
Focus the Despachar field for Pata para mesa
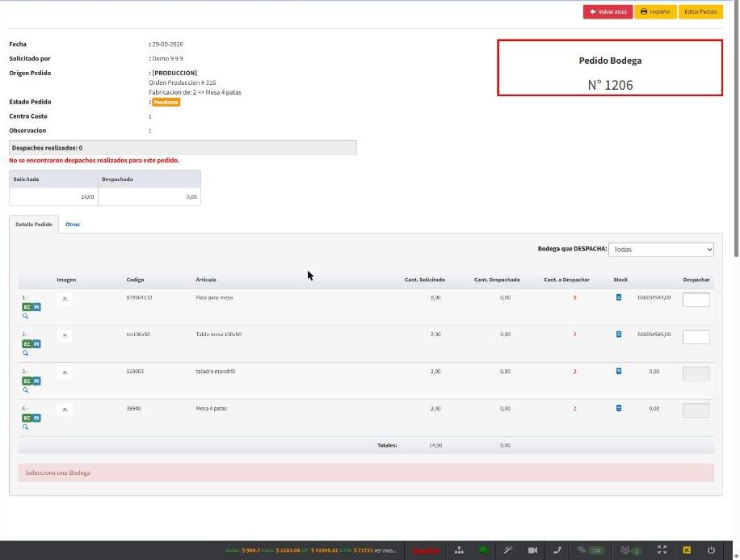coord(696,300)
